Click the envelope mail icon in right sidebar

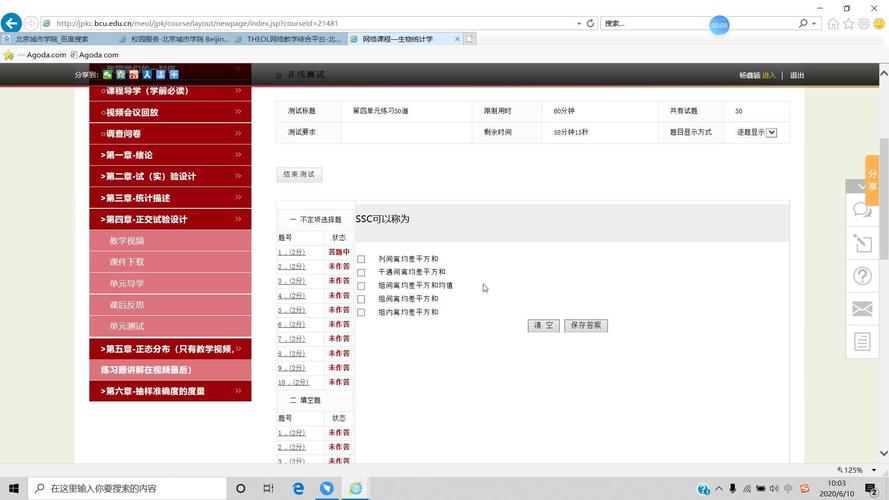(x=862, y=309)
